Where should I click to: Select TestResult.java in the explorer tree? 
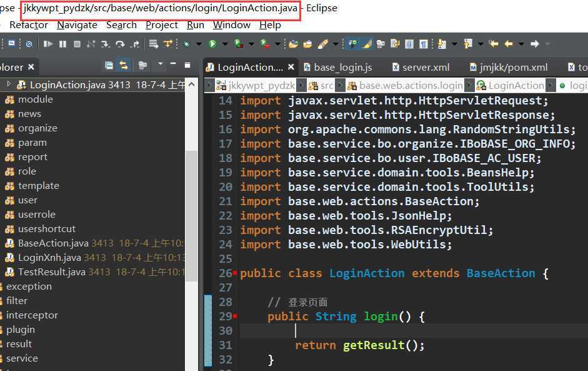[x=52, y=272]
